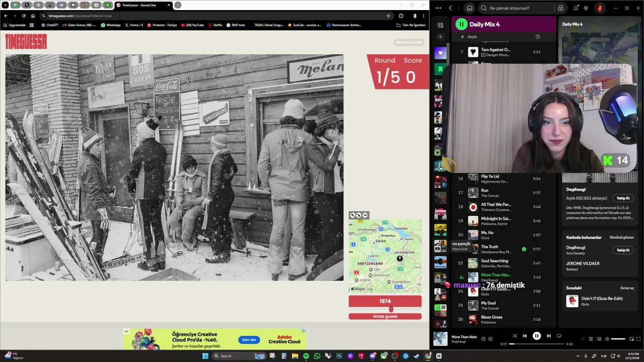Click Make guess button
This screenshot has width=644, height=362.
coord(385,316)
